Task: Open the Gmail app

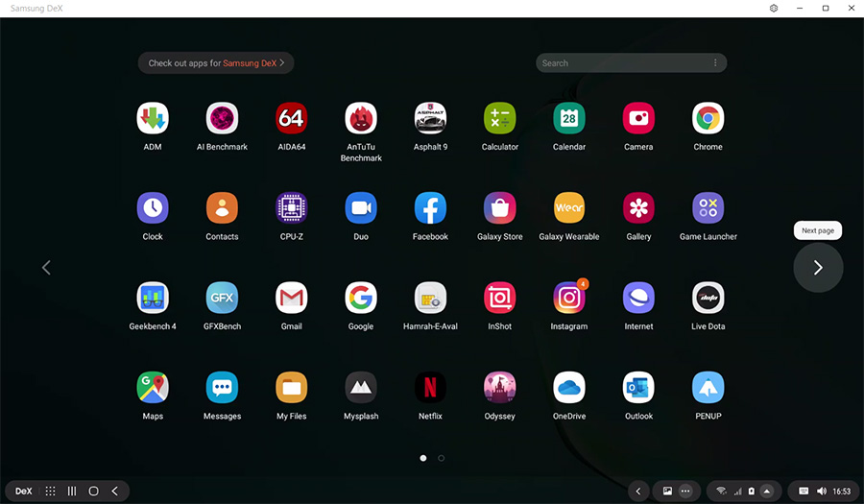Action: (292, 298)
